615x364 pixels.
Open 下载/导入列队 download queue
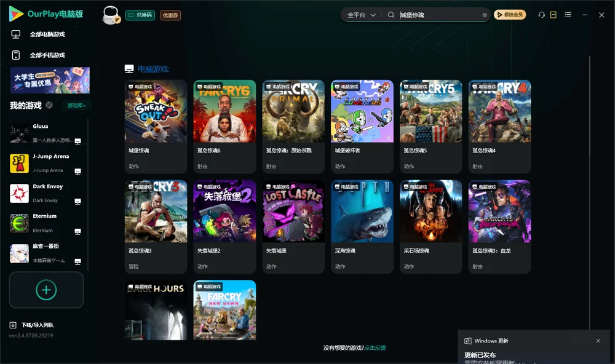(x=38, y=325)
